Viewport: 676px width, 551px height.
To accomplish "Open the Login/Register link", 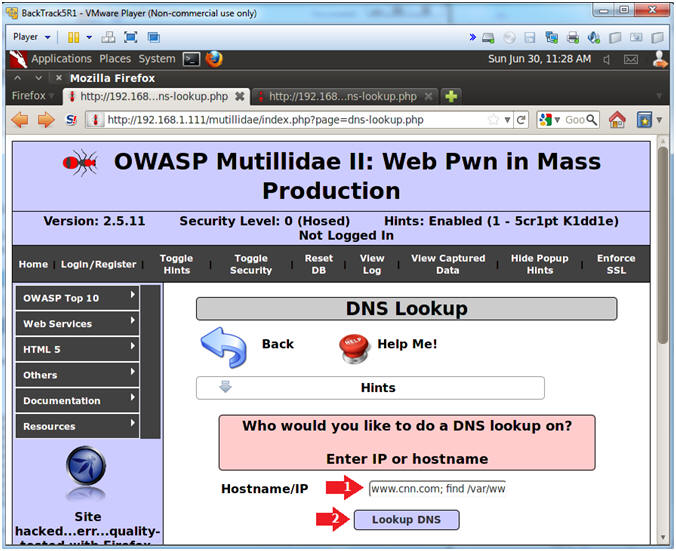I will click(x=98, y=264).
